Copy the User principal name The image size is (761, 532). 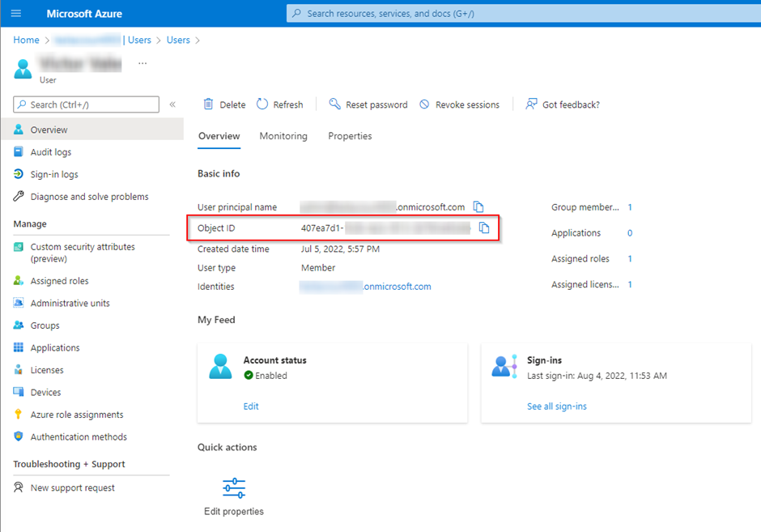click(478, 206)
